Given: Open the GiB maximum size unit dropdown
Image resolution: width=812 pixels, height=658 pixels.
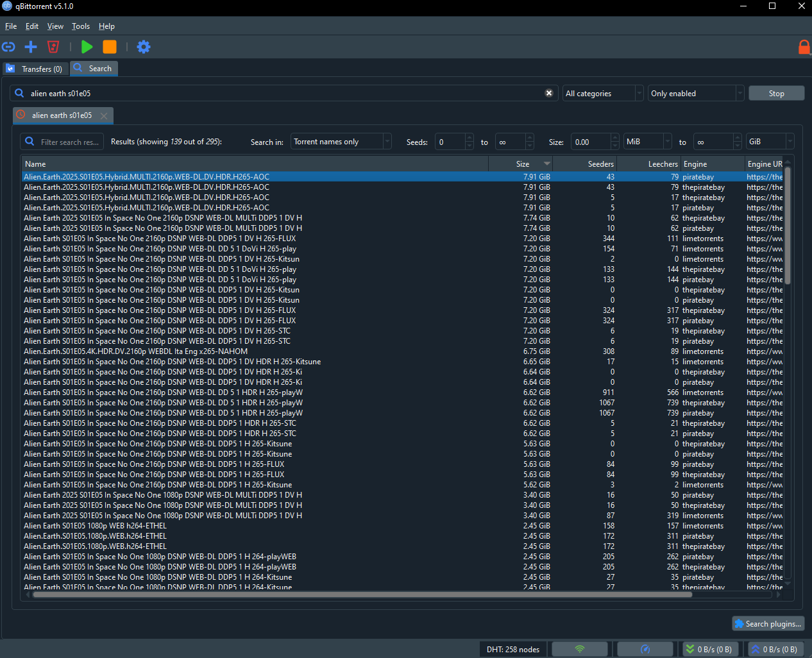Looking at the screenshot, I should coord(770,141).
